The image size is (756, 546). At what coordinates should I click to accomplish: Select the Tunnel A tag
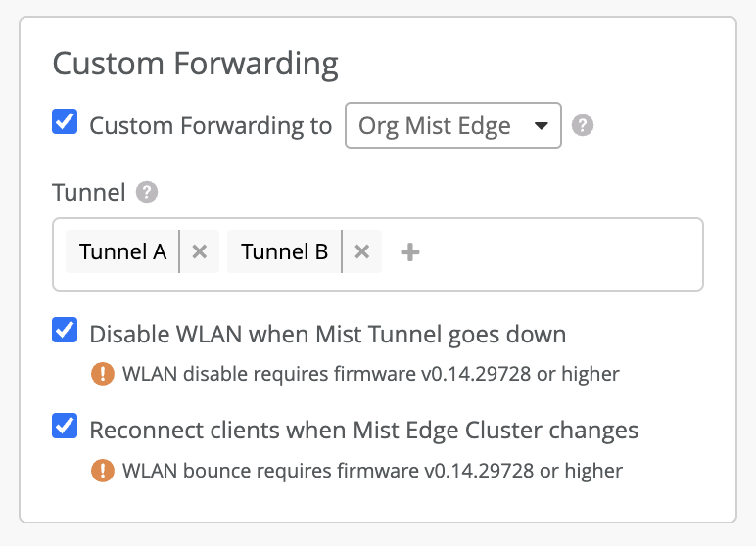122,251
